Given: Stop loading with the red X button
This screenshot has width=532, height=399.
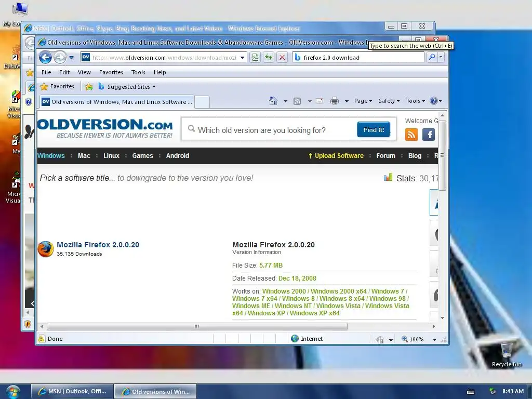Looking at the screenshot, I should coord(282,57).
